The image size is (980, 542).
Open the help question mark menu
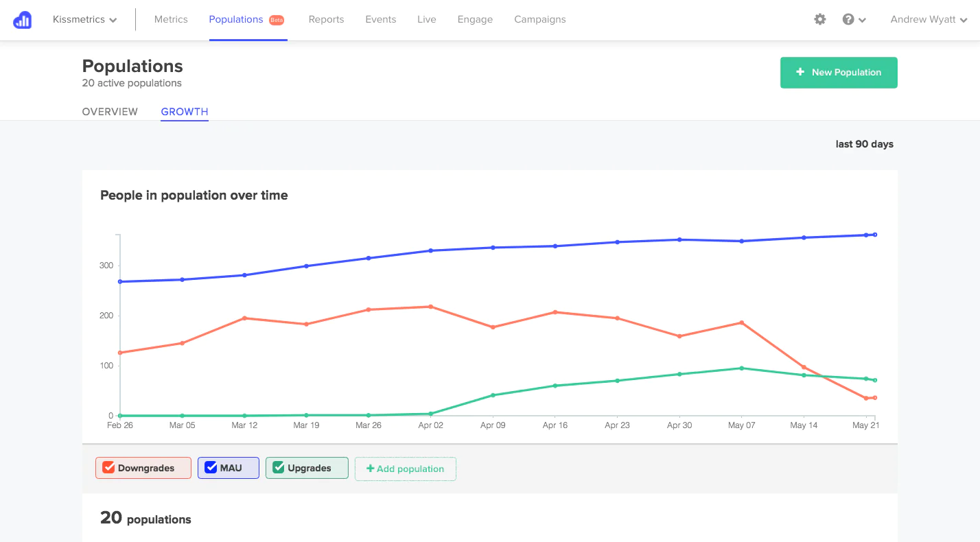click(854, 19)
